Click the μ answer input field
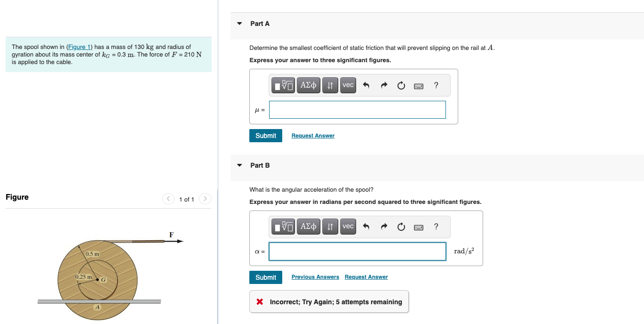 (x=358, y=110)
